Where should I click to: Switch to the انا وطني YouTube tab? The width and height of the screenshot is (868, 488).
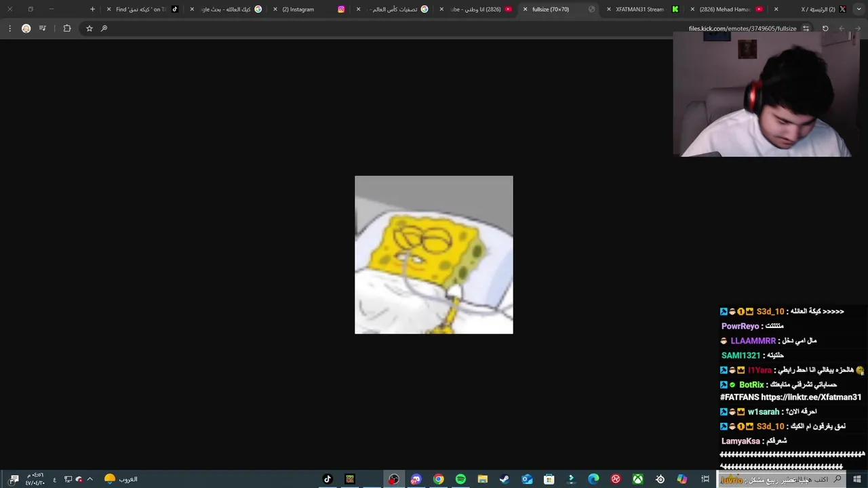tap(475, 9)
